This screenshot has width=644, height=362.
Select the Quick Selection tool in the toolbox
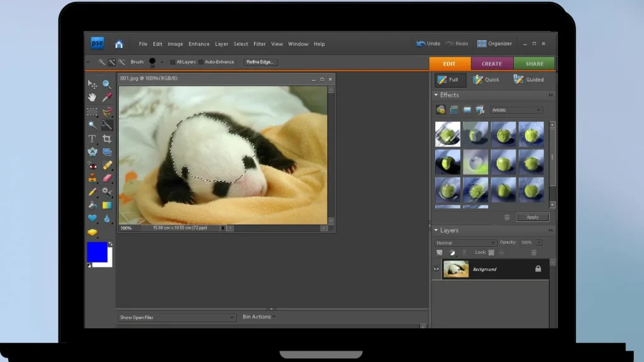tap(107, 125)
